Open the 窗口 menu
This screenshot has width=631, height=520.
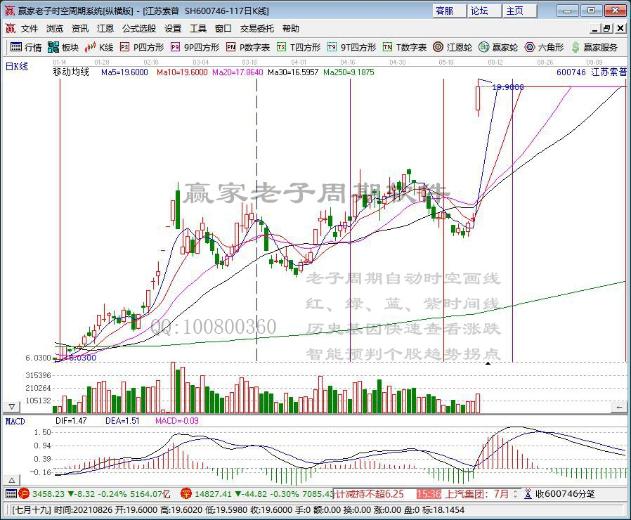tap(223, 28)
